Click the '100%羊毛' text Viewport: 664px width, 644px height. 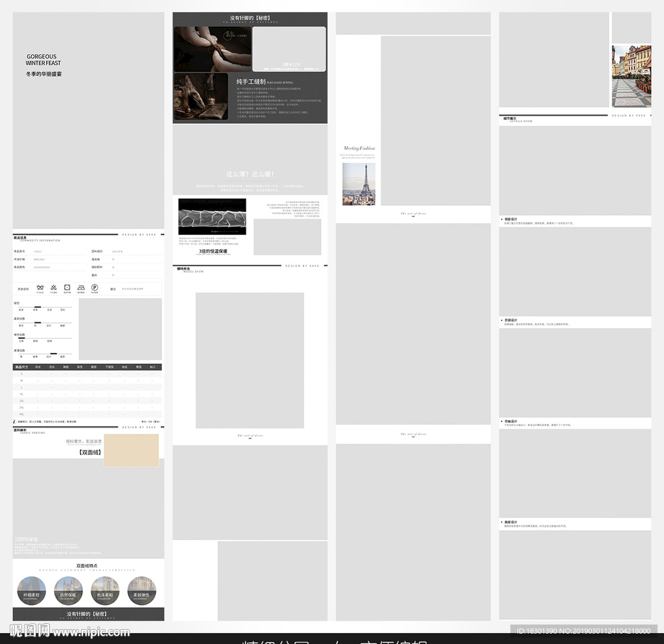point(26,539)
